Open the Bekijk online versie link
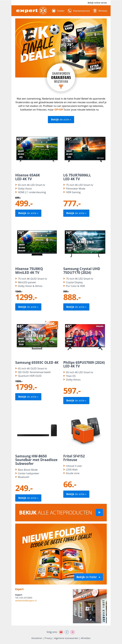The image size is (122, 644). [x=97, y=3]
